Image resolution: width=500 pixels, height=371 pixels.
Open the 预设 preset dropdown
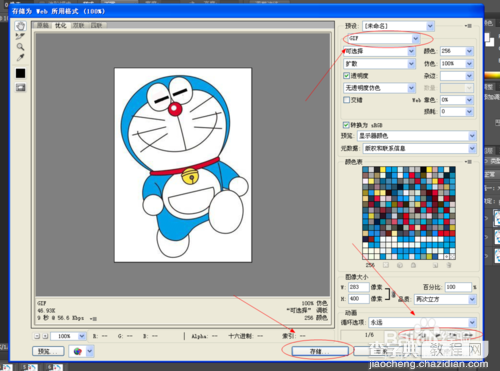pyautogui.click(x=398, y=26)
